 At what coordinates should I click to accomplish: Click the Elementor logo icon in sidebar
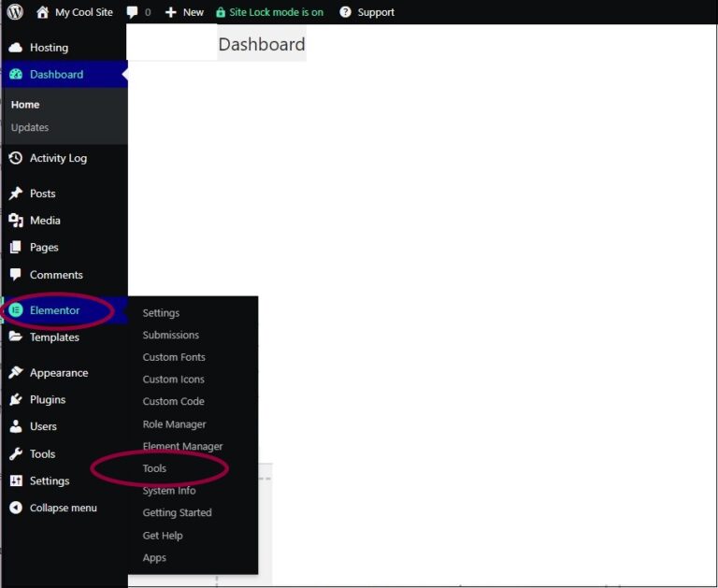point(16,310)
